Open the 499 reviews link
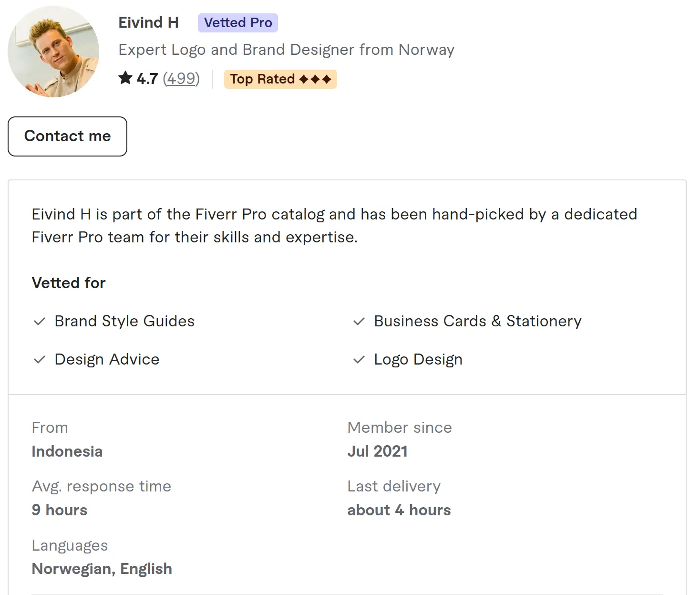700x595 pixels. (x=181, y=79)
